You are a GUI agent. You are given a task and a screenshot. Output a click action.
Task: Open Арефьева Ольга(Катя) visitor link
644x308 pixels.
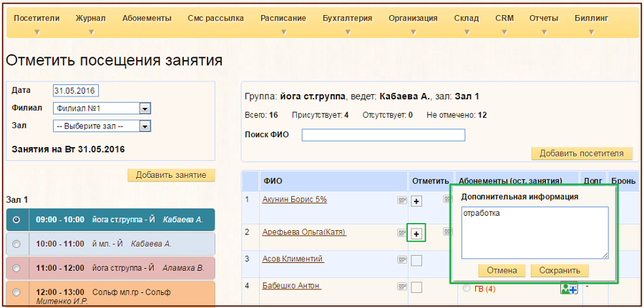tap(304, 232)
